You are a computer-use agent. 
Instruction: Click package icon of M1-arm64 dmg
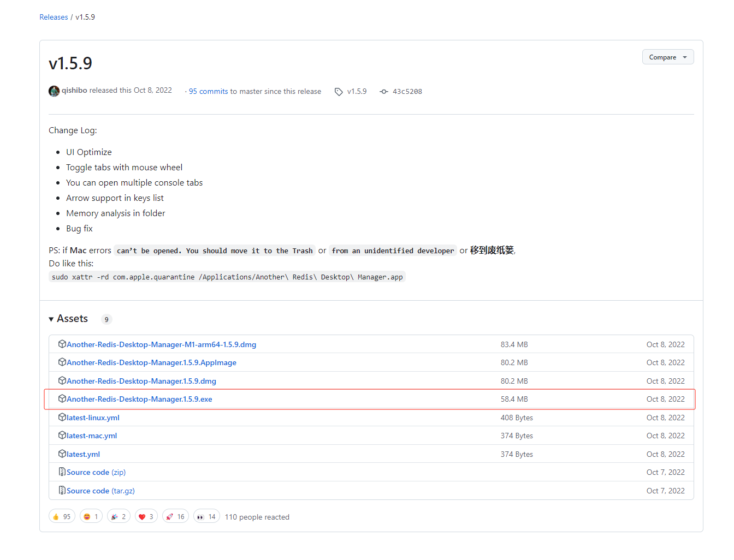(x=62, y=344)
